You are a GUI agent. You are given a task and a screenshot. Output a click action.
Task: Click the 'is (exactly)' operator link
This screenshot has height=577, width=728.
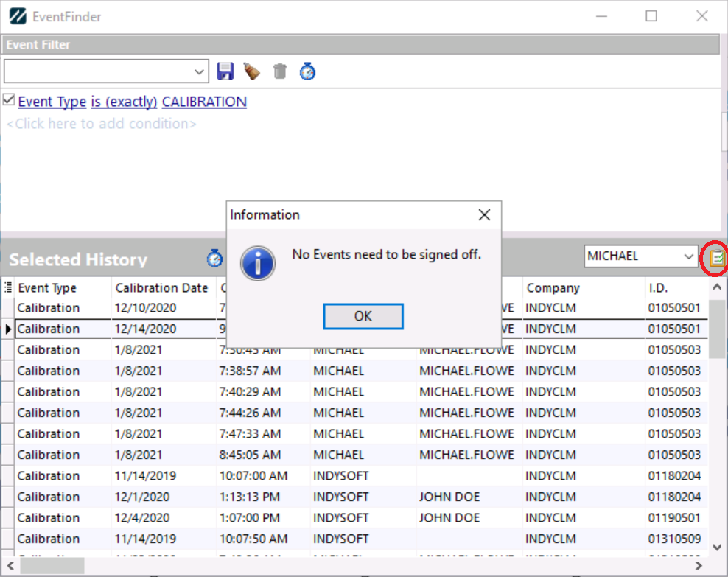pyautogui.click(x=124, y=102)
